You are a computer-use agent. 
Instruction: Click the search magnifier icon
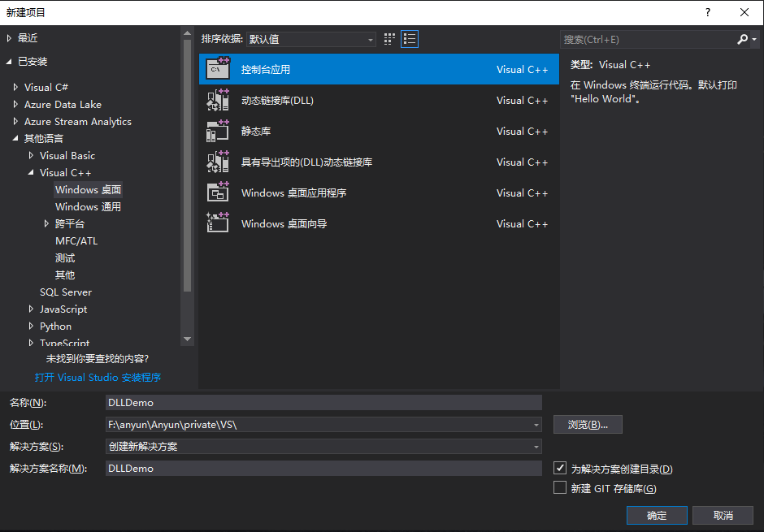(742, 39)
